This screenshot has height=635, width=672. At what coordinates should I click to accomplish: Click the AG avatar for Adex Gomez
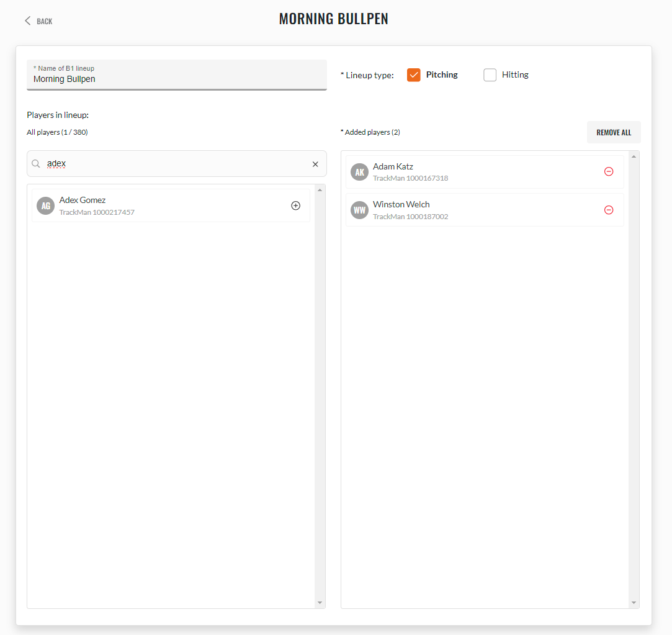click(x=45, y=205)
